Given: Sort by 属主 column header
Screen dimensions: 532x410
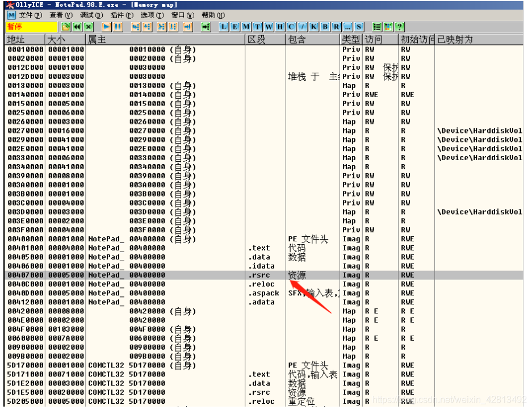Looking at the screenshot, I should (165, 39).
